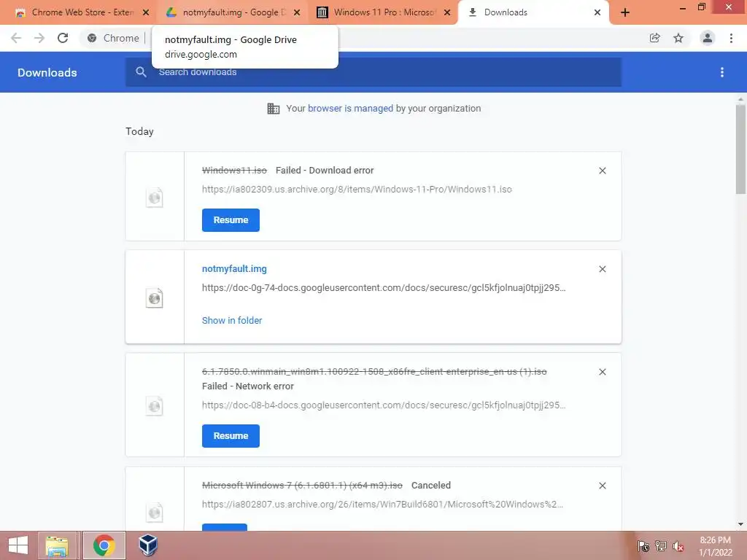747x560 pixels.
Task: Open File Explorer from taskbar
Action: click(x=57, y=545)
